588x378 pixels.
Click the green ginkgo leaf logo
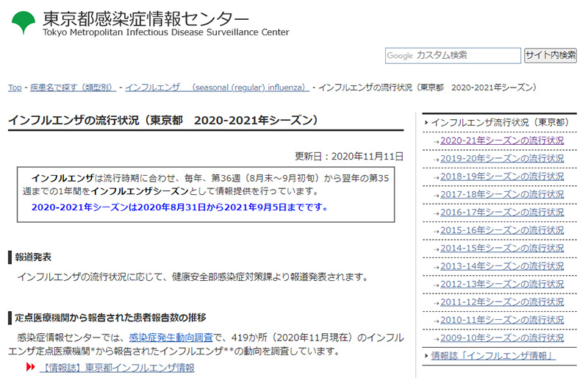(x=23, y=21)
